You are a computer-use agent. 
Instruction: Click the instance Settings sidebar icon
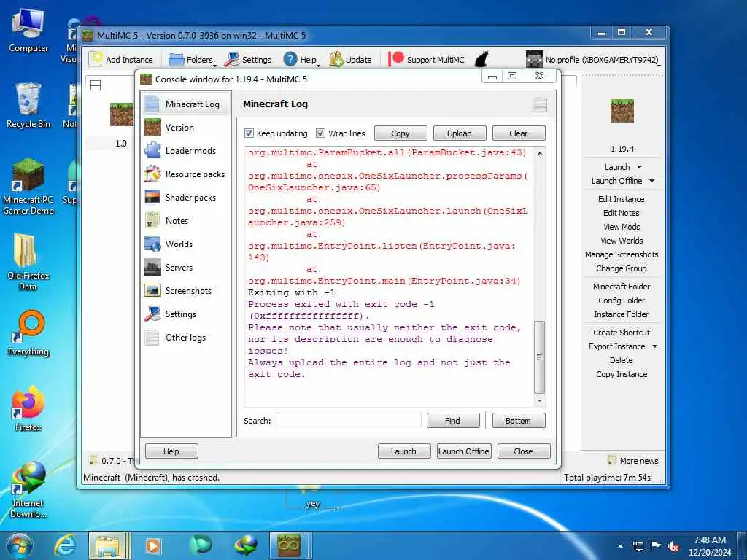coord(152,314)
